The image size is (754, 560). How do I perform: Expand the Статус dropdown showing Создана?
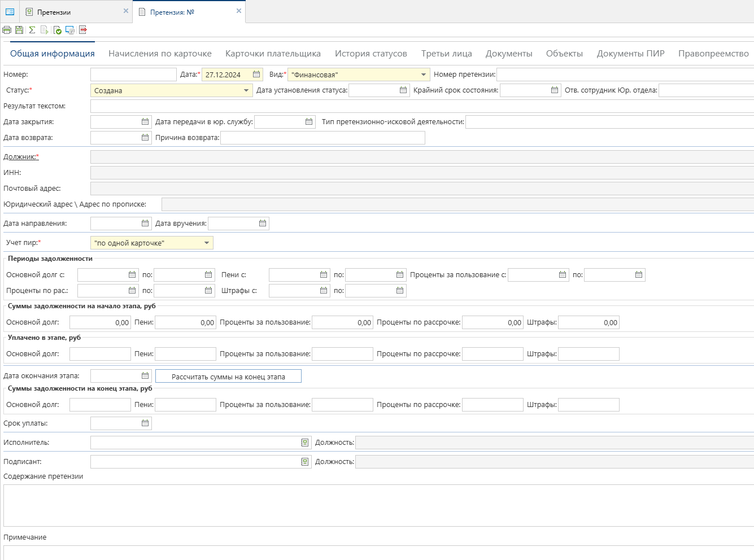coord(246,90)
